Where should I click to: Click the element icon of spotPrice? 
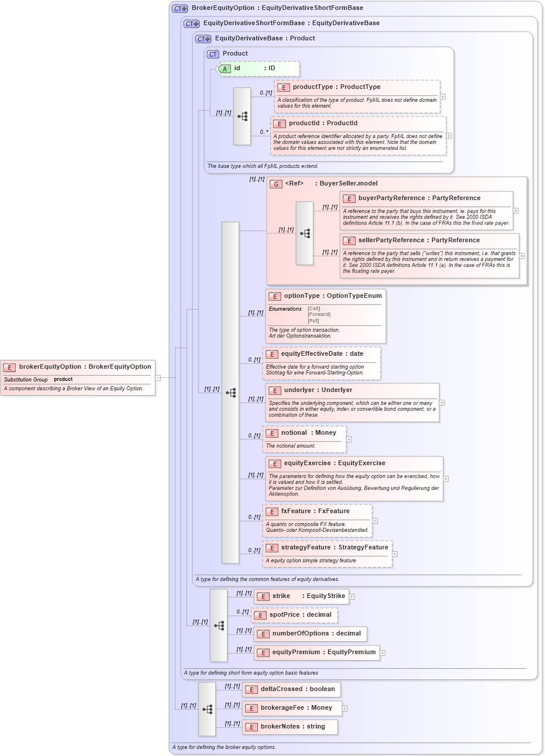260,616
